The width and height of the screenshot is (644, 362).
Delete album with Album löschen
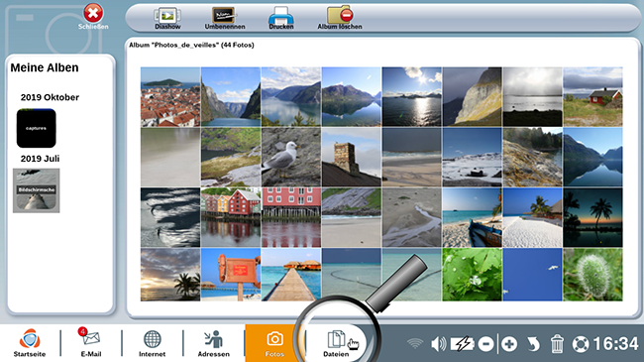(x=340, y=18)
